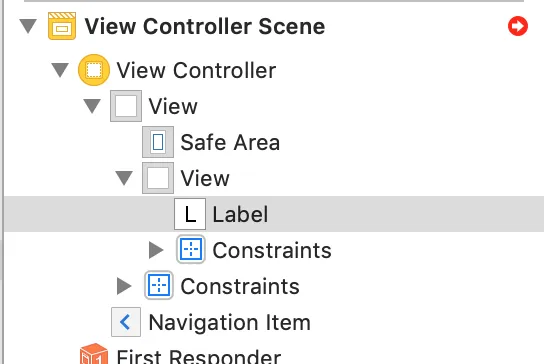Click the Safe Area icon
Image resolution: width=544 pixels, height=364 pixels.
tap(158, 142)
